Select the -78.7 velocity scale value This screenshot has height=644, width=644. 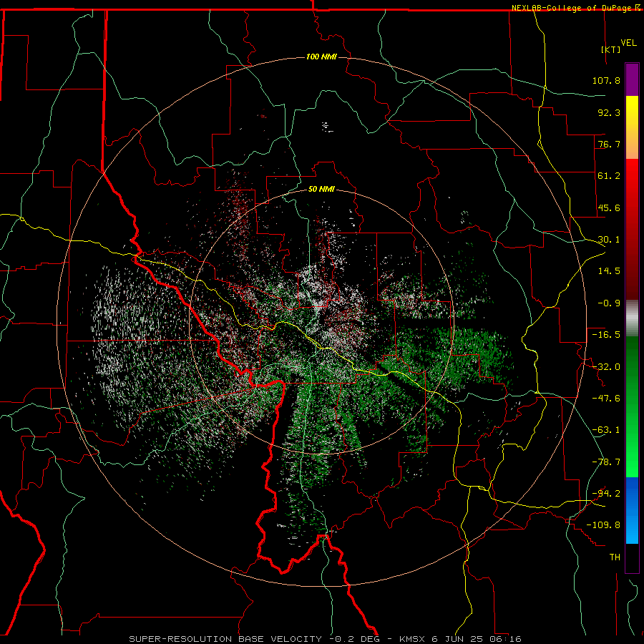(606, 462)
